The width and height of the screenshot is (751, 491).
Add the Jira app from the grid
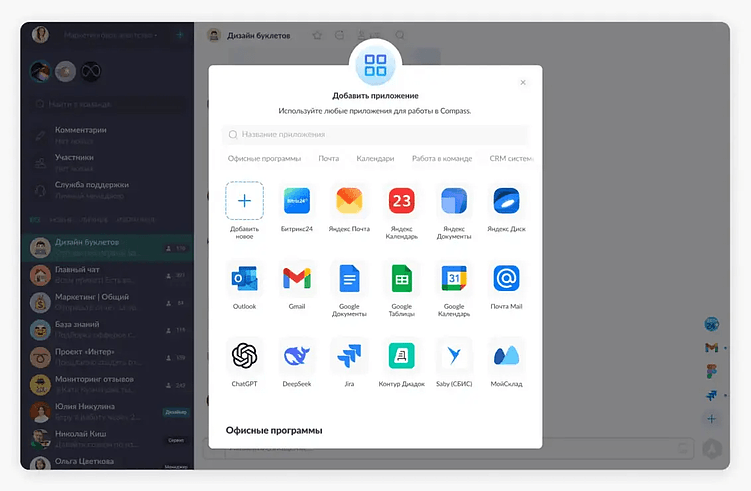[x=349, y=356]
